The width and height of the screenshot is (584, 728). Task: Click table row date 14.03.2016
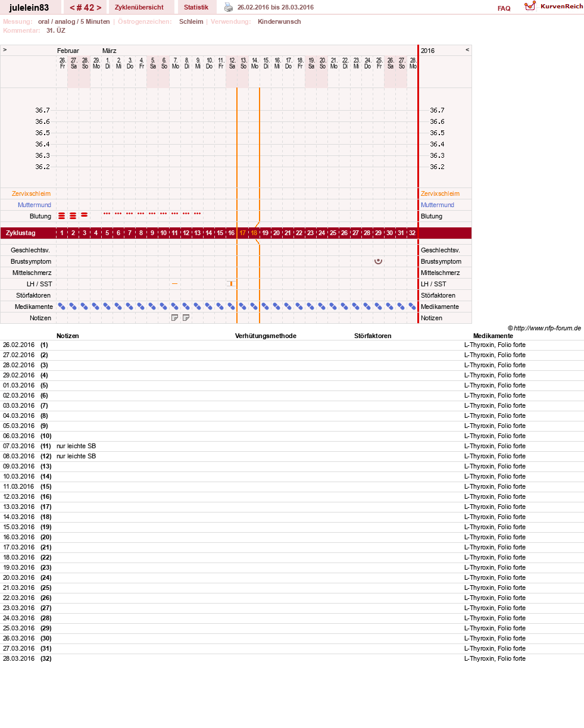coord(18,517)
